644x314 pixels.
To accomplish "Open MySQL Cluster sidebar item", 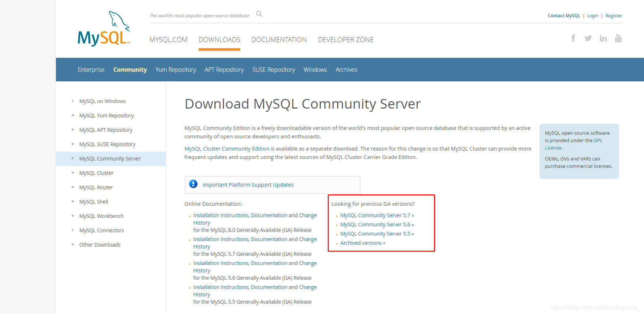I will (x=96, y=173).
